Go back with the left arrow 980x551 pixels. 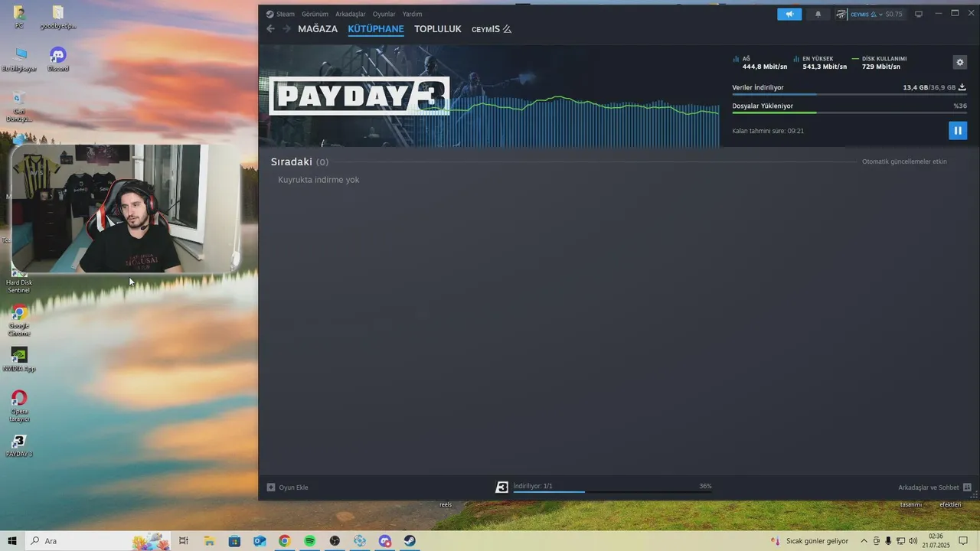tap(270, 29)
